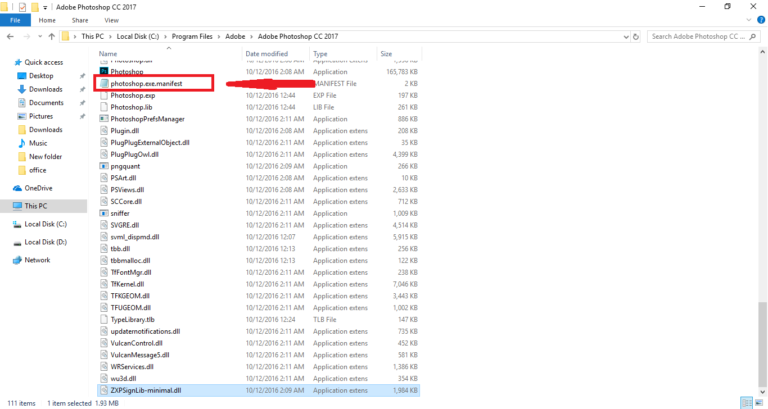Sort files by the Date modified column
Screen dimensions: 768x409
coord(267,53)
